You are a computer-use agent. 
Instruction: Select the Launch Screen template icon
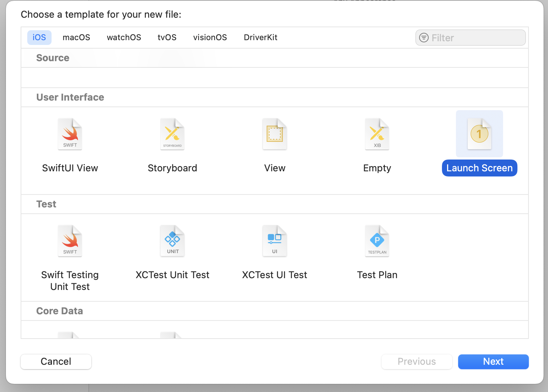click(x=479, y=134)
